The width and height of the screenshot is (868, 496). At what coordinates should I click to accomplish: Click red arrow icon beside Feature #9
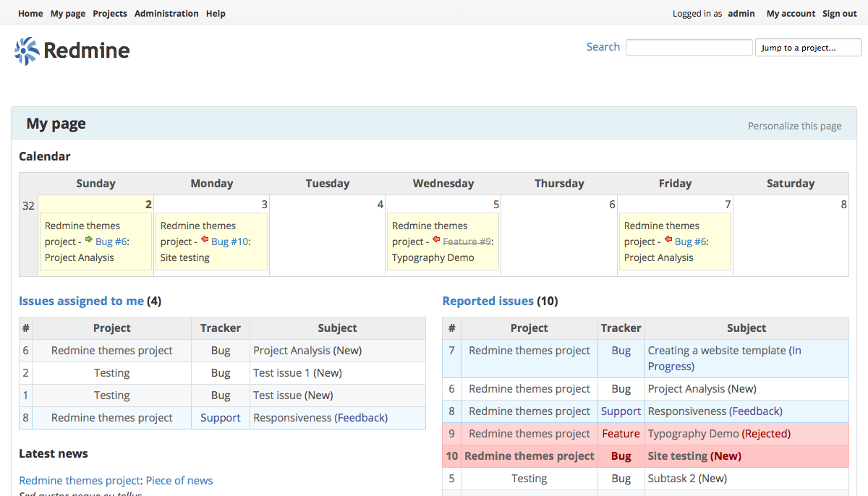click(436, 239)
